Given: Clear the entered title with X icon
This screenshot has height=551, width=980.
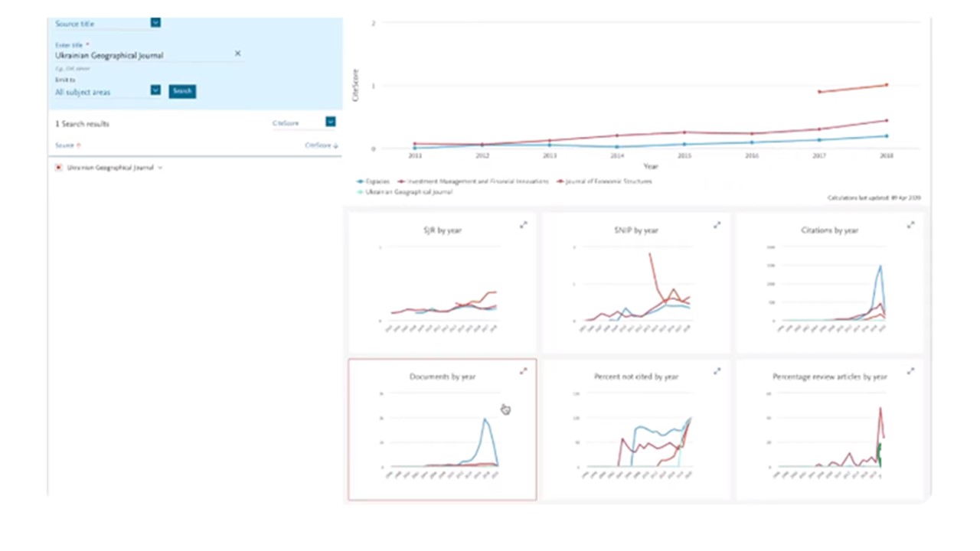Looking at the screenshot, I should (x=237, y=54).
